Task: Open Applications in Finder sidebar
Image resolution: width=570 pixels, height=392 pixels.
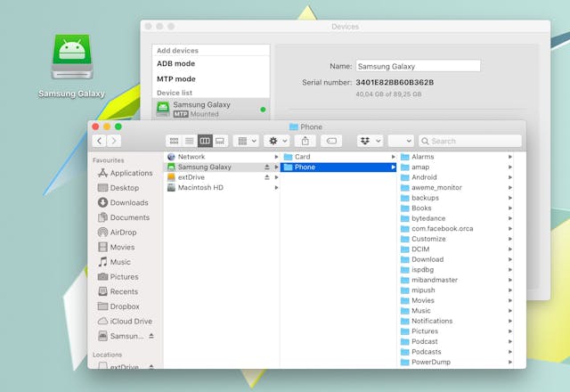Action: [126, 173]
